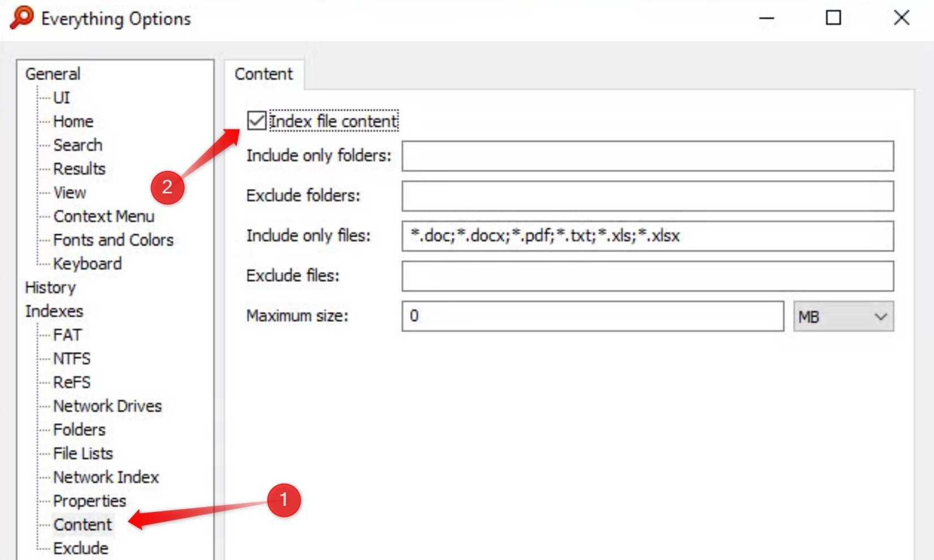The width and height of the screenshot is (934, 560).
Task: Click the Exclude folders input field
Action: click(x=647, y=196)
